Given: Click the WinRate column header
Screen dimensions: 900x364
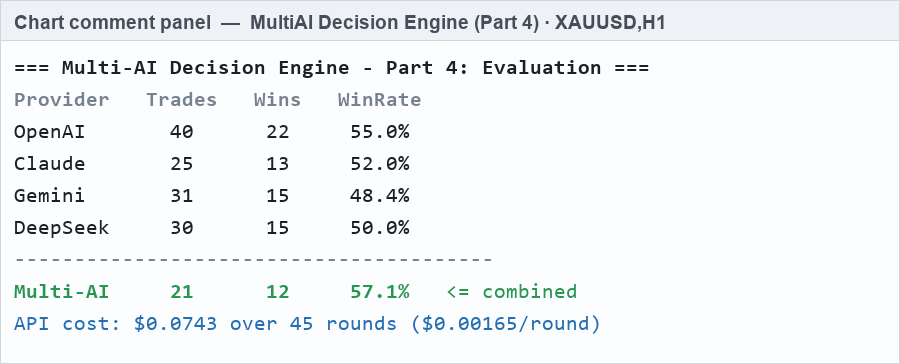Looking at the screenshot, I should click(379, 100).
